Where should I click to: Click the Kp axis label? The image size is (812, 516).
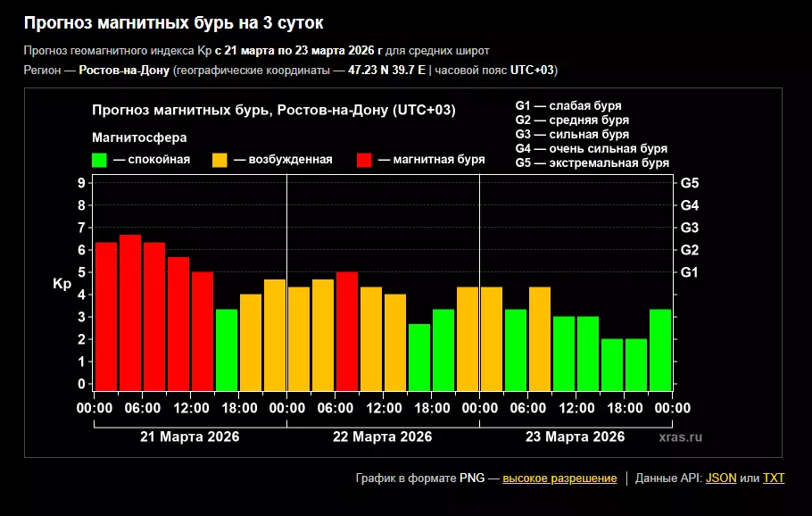(x=62, y=284)
